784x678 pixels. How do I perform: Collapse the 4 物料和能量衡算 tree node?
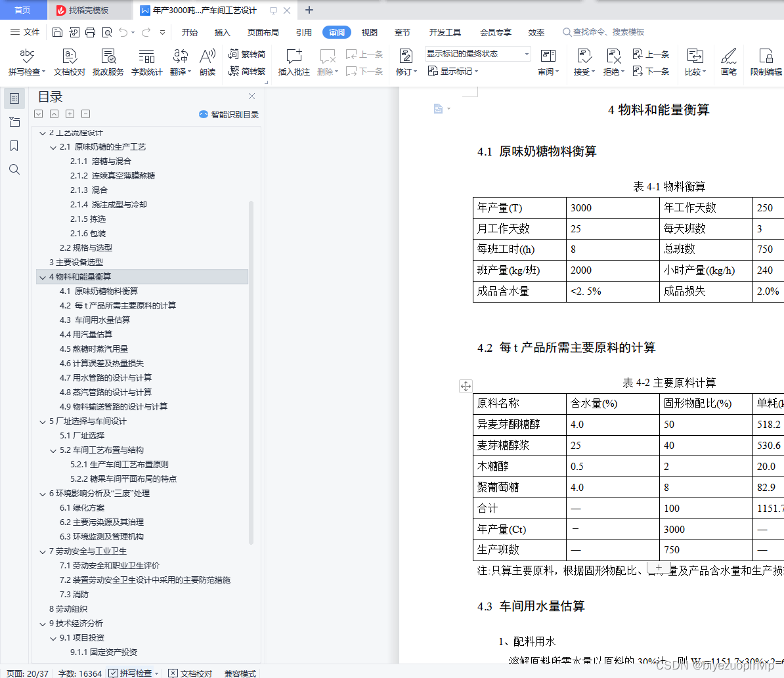point(43,277)
